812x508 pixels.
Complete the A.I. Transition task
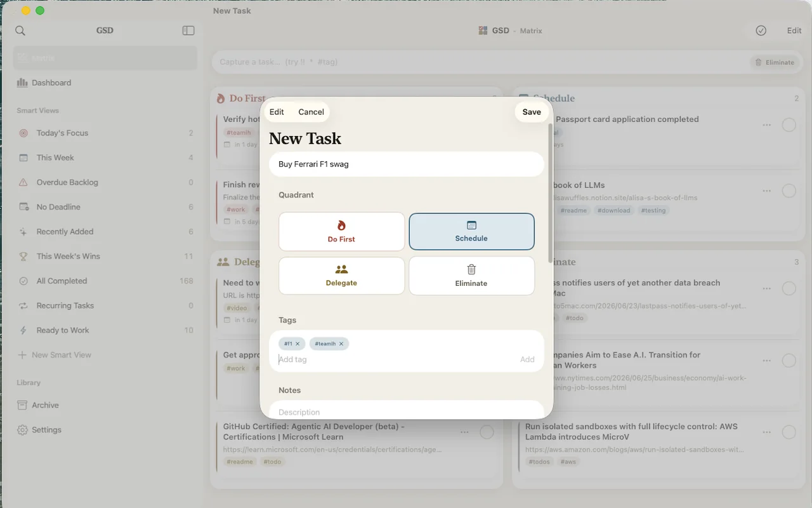coord(789,361)
